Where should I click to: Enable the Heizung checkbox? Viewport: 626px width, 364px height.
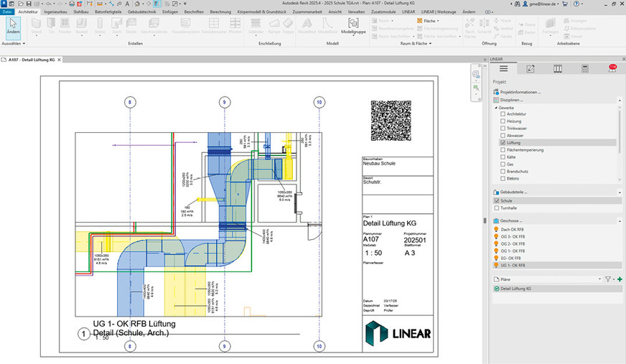[x=503, y=121]
